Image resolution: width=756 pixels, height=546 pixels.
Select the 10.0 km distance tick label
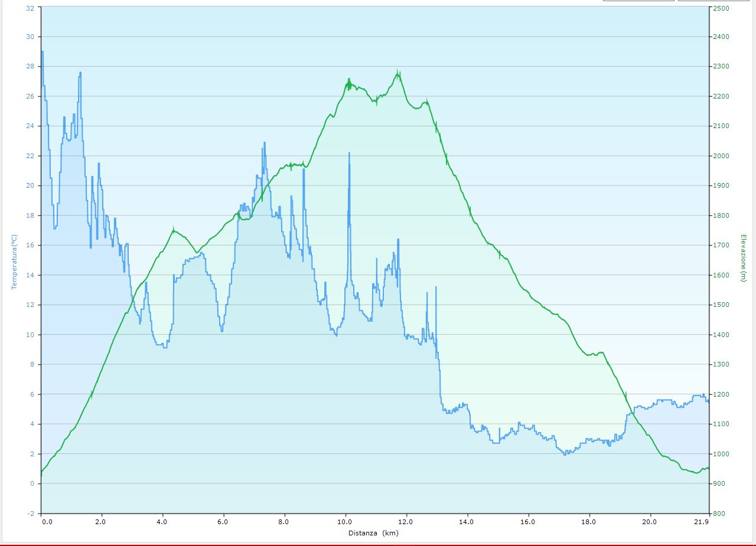click(x=346, y=522)
